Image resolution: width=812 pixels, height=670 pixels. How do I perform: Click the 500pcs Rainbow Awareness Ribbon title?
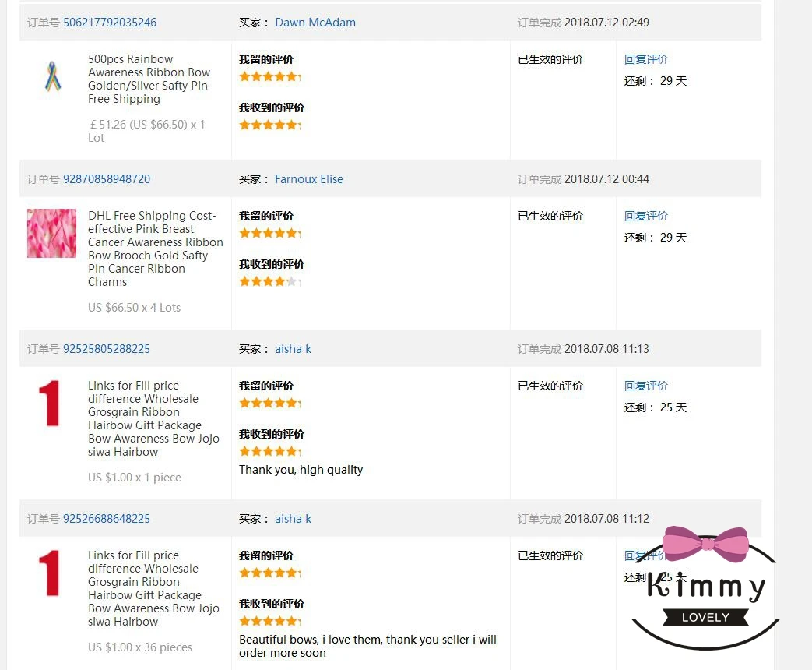pyautogui.click(x=149, y=79)
